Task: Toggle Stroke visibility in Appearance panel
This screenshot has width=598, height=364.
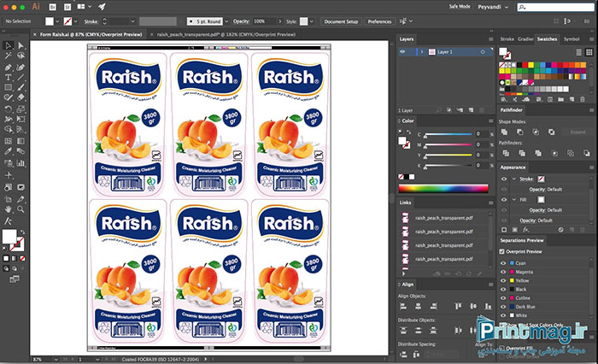Action: pos(504,179)
